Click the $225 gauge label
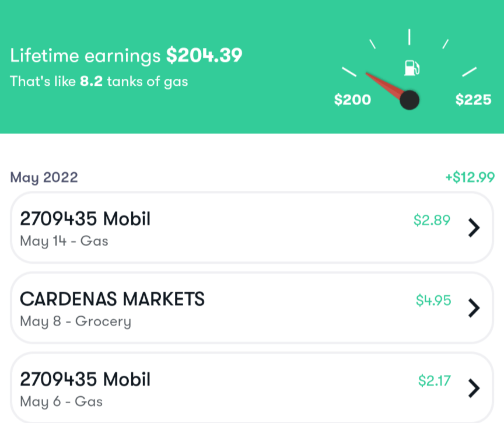The height and width of the screenshot is (423, 504). tap(473, 100)
